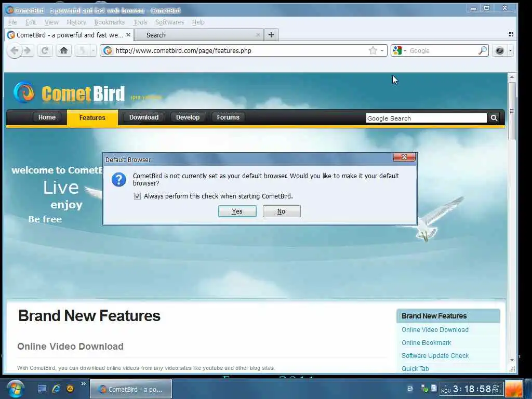Open the home page via house icon
This screenshot has height=399, width=532.
click(64, 51)
